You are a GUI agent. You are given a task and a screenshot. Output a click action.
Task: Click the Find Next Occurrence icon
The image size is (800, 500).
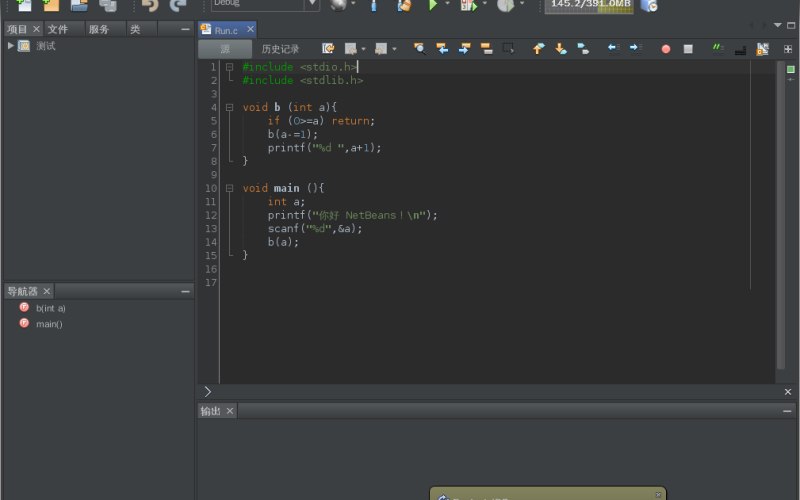coord(464,48)
